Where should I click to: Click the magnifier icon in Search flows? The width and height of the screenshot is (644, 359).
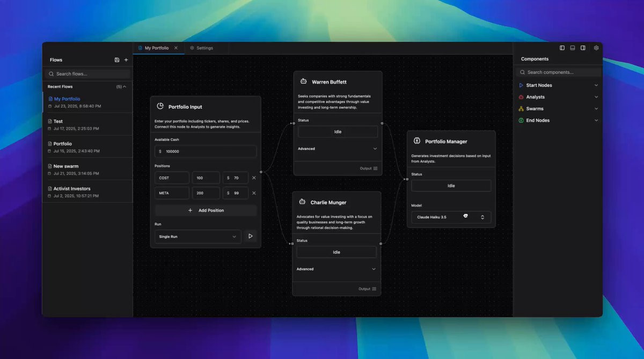[x=52, y=74]
